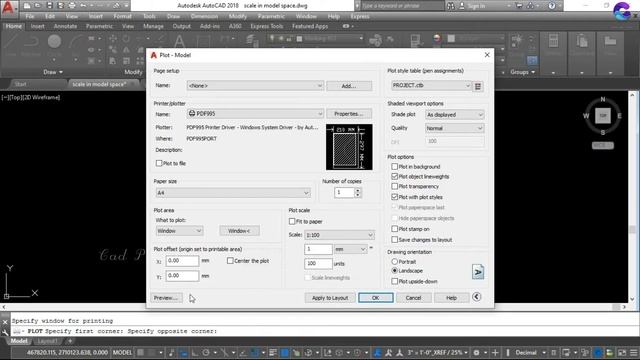Image resolution: width=640 pixels, height=360 pixels.
Task: Enable Plot to file checkbox
Action: (x=159, y=163)
